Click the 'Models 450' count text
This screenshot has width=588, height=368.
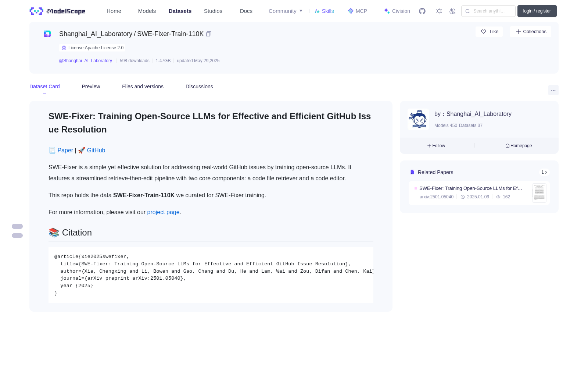[446, 125]
